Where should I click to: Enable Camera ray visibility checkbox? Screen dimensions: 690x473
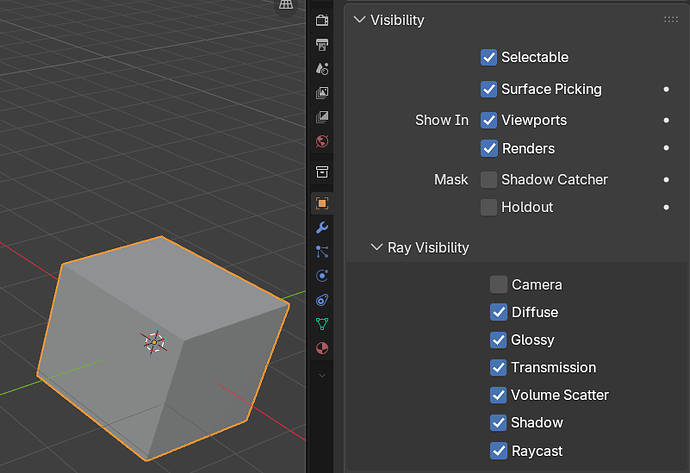pos(499,285)
